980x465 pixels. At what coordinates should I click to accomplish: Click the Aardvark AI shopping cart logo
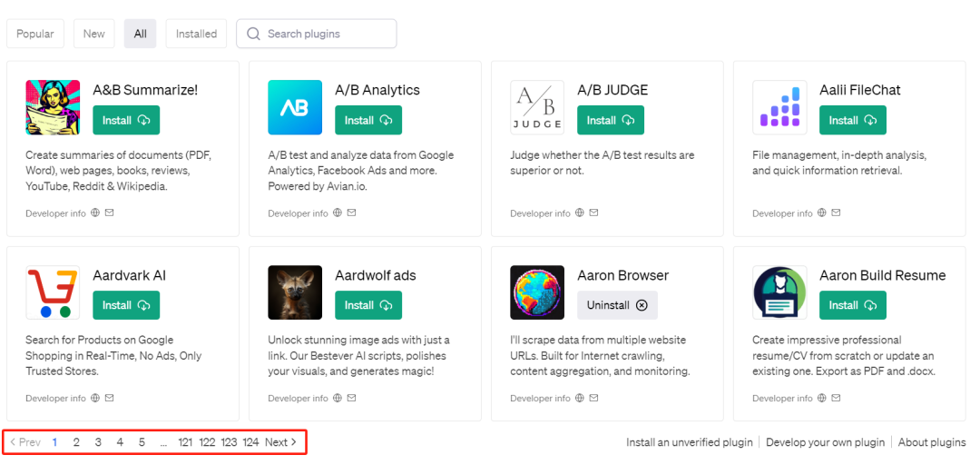pos(54,292)
